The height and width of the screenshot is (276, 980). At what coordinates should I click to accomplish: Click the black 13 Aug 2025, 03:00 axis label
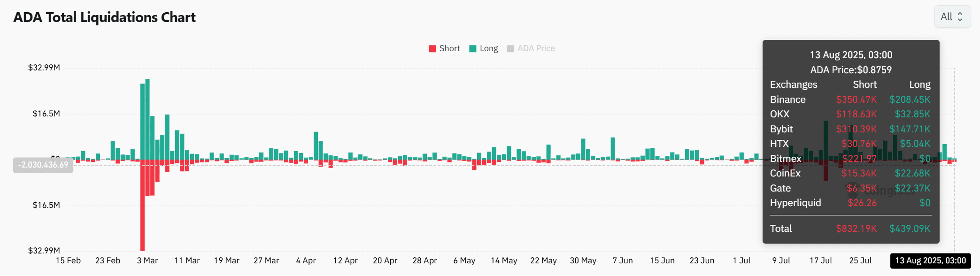(930, 261)
